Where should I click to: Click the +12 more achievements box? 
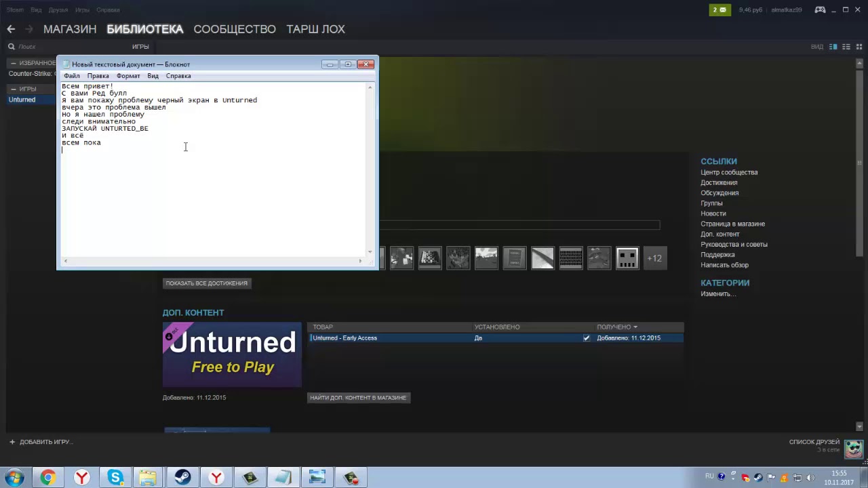[x=654, y=258]
